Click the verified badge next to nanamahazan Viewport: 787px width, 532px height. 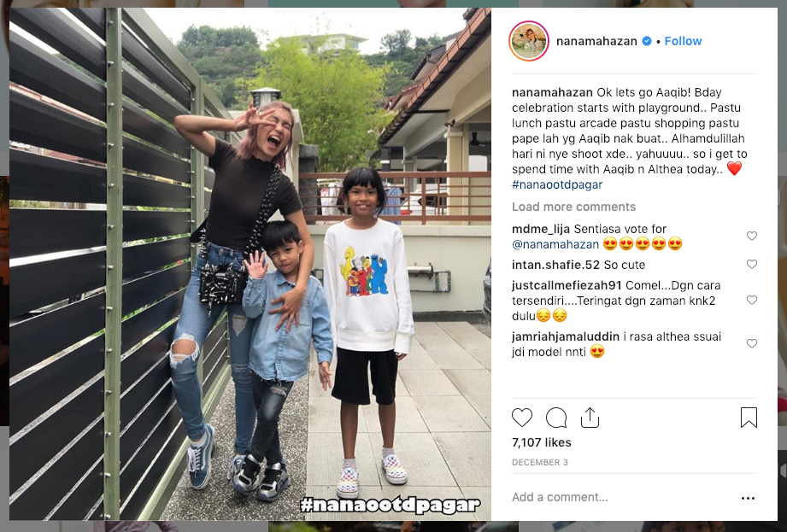point(647,41)
